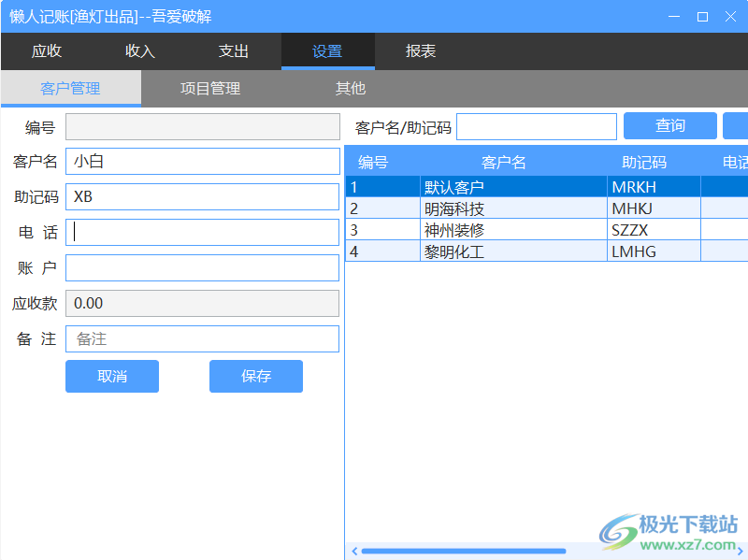Select the 设置 tab
748x560 pixels.
point(328,51)
